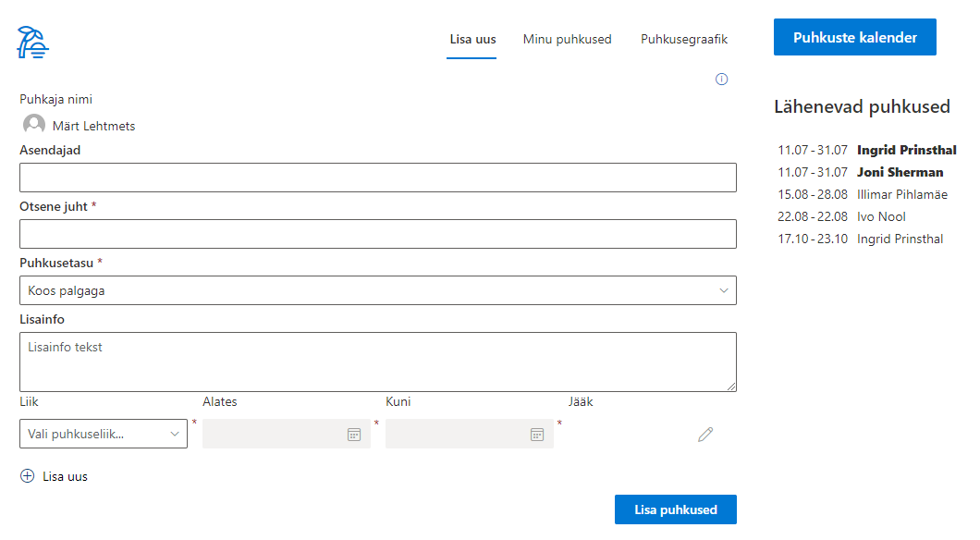
Task: Focus the Otsene juht input field
Action: 377,234
